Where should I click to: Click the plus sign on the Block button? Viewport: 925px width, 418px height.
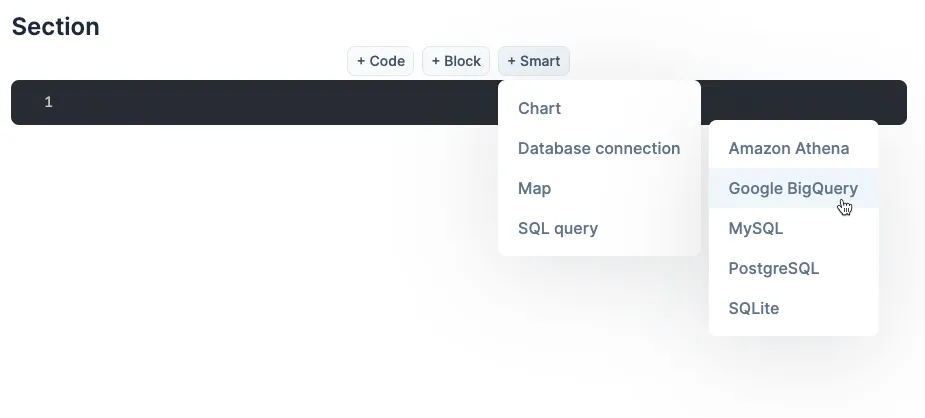point(435,61)
